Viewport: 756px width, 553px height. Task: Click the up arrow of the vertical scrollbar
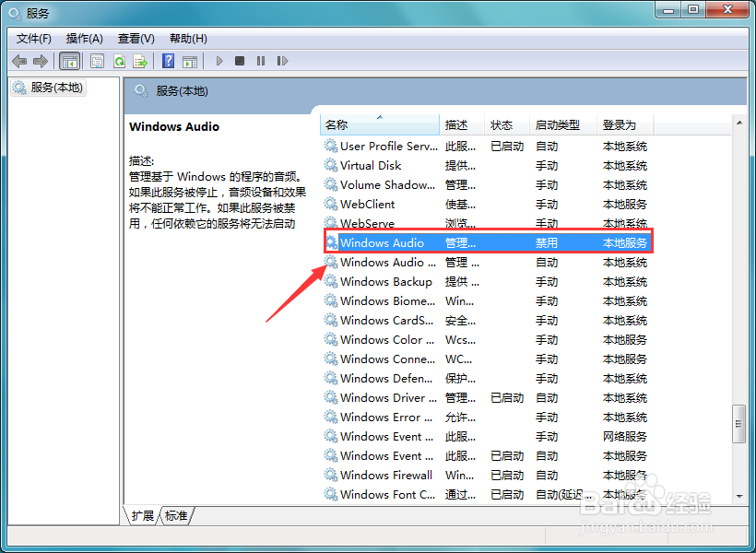pos(739,123)
